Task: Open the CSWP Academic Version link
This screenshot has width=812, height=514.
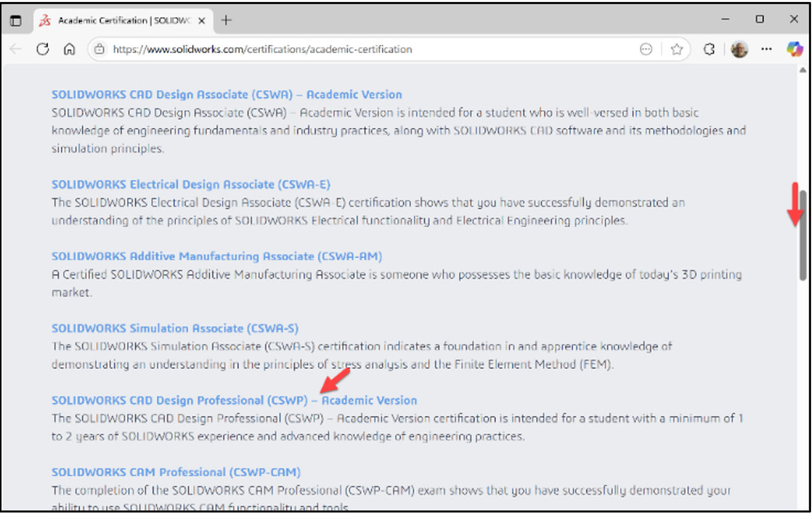Action: pos(234,400)
